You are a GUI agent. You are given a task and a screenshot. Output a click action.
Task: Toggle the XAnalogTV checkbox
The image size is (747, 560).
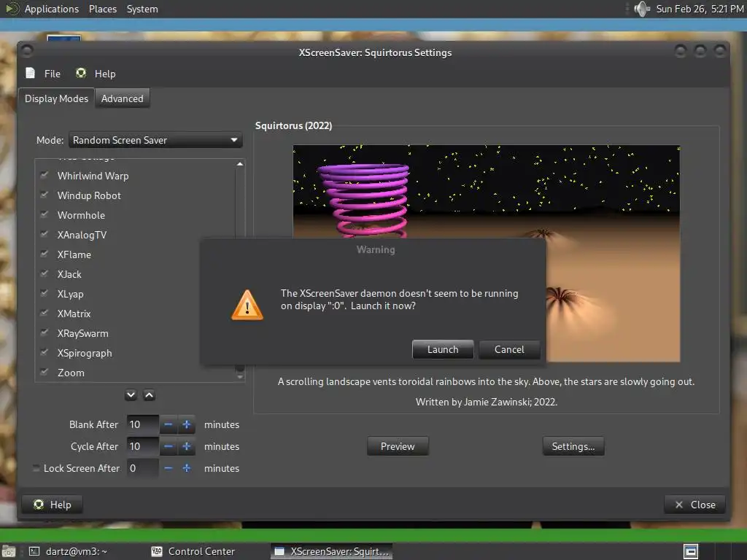coord(44,234)
